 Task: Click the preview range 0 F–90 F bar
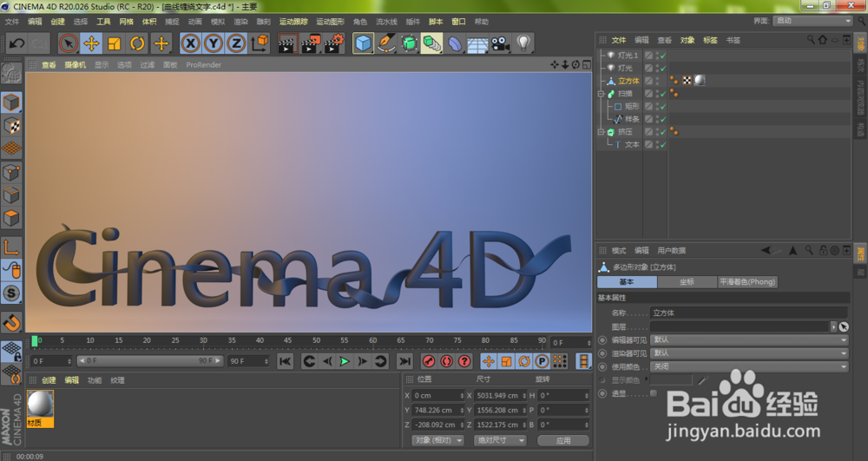pyautogui.click(x=150, y=361)
